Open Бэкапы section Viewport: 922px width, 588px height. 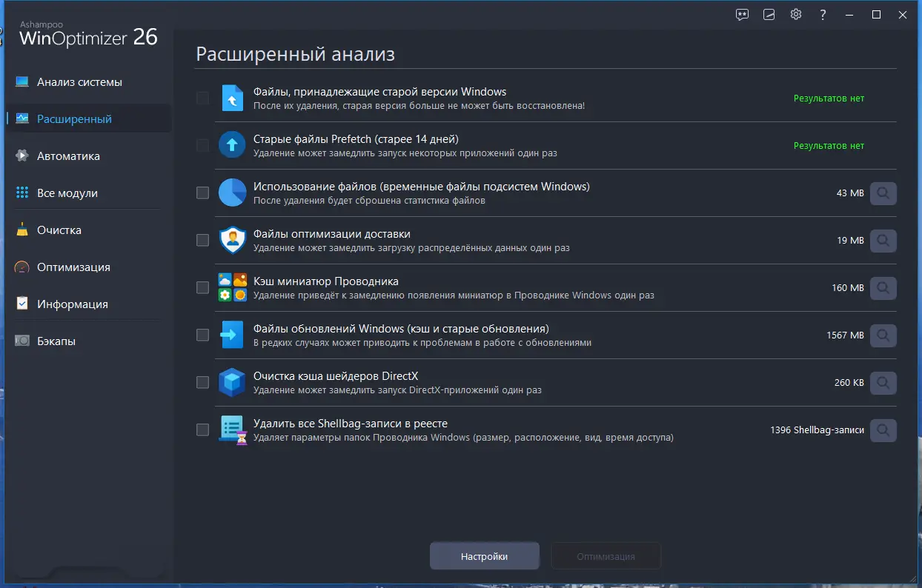[87, 341]
